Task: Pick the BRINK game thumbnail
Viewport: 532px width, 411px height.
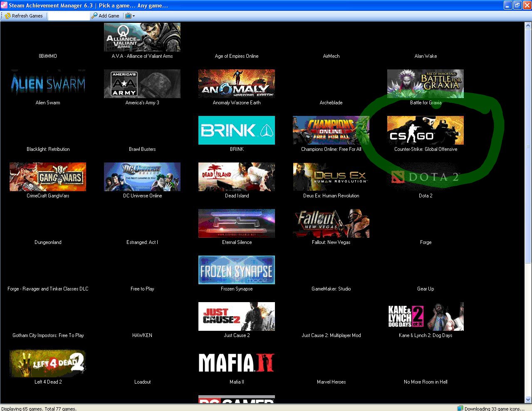Action: [237, 130]
